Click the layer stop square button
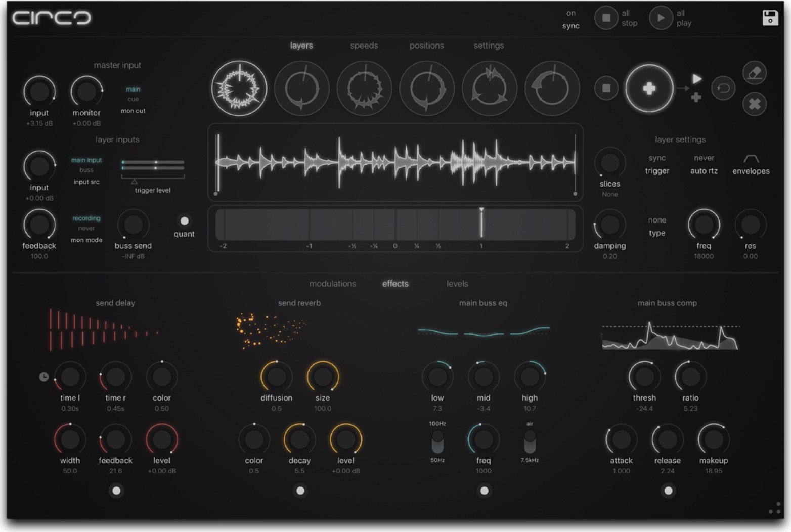Screen dimensions: 791x532 point(606,88)
